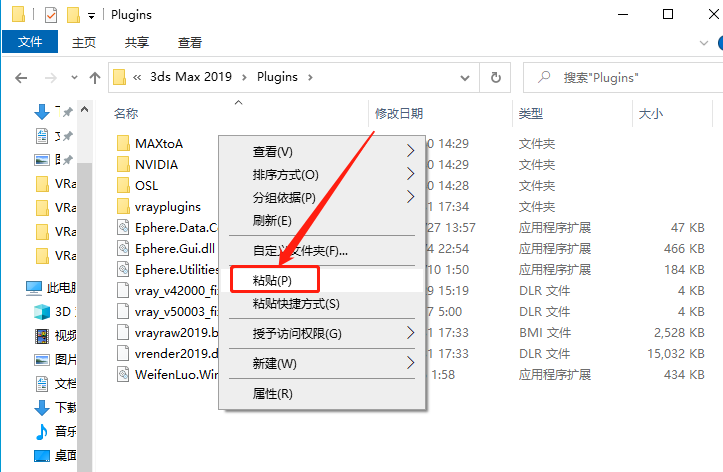Expand breadcrumb overflow double chevron
723x472 pixels.
point(137,77)
